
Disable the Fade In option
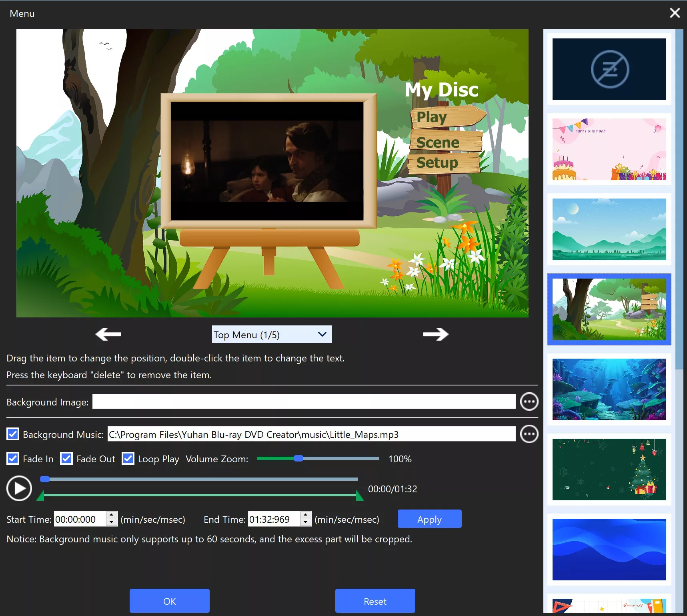(x=13, y=459)
